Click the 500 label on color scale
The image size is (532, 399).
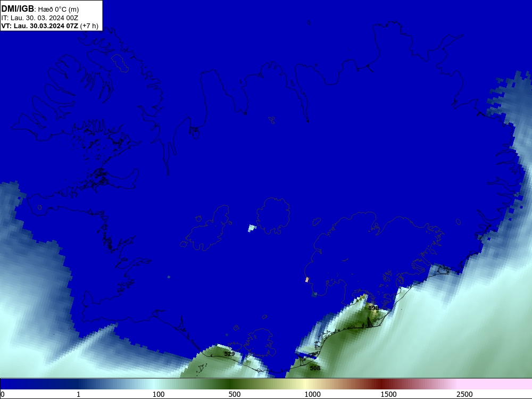pyautogui.click(x=235, y=394)
